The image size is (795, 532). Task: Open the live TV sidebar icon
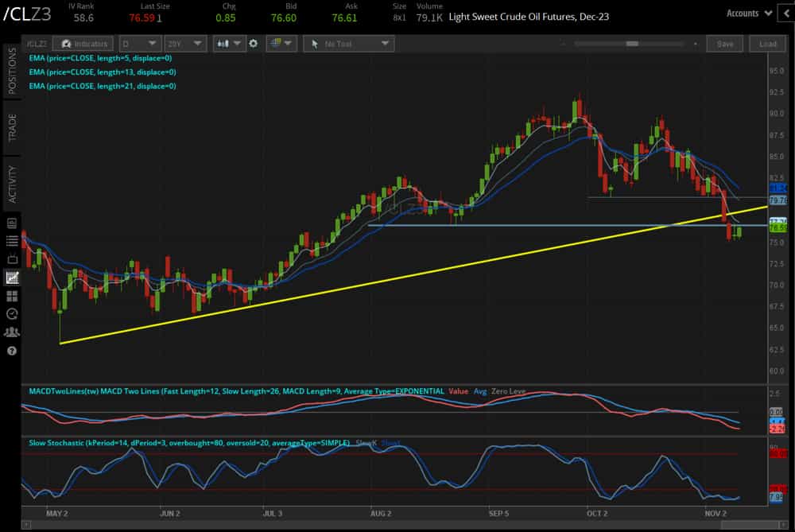tap(12, 258)
